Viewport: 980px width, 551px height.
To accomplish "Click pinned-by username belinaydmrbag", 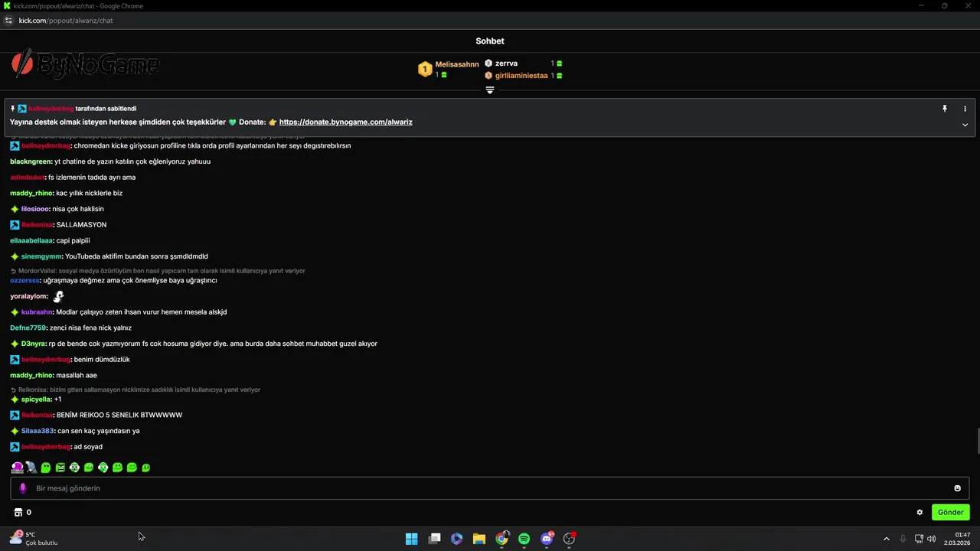I will pos(51,109).
